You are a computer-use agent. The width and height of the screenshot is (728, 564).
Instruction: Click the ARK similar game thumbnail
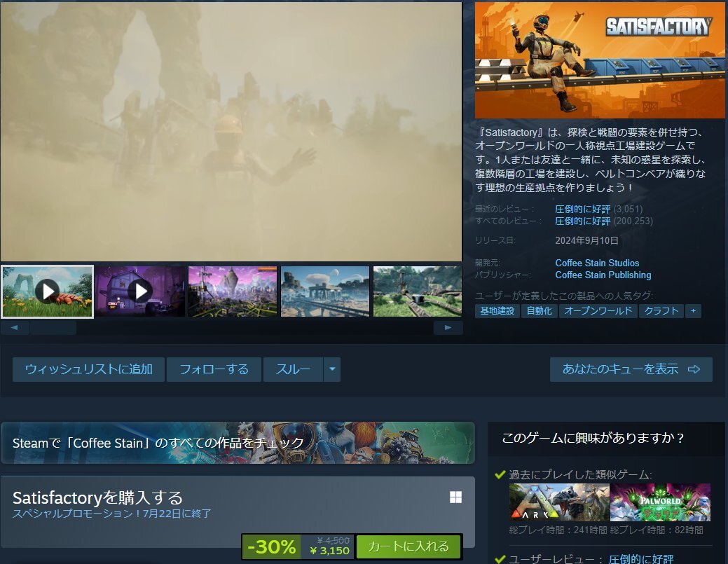pos(559,502)
